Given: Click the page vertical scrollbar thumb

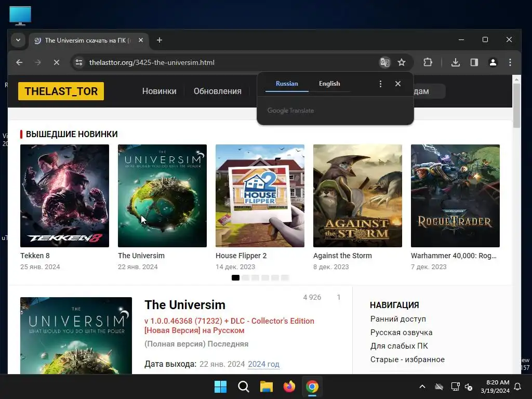Looking at the screenshot, I should [x=516, y=105].
